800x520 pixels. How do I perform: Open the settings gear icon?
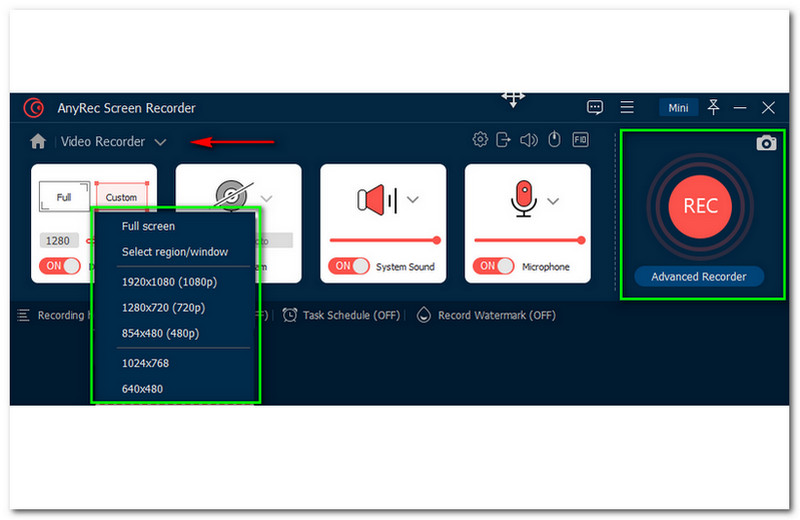pyautogui.click(x=480, y=139)
